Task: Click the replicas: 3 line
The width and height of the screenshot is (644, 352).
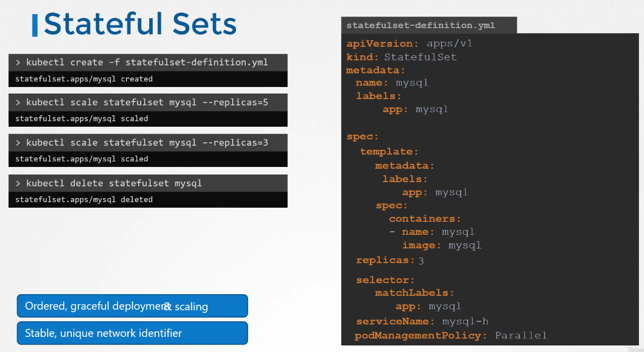Action: pyautogui.click(x=390, y=260)
